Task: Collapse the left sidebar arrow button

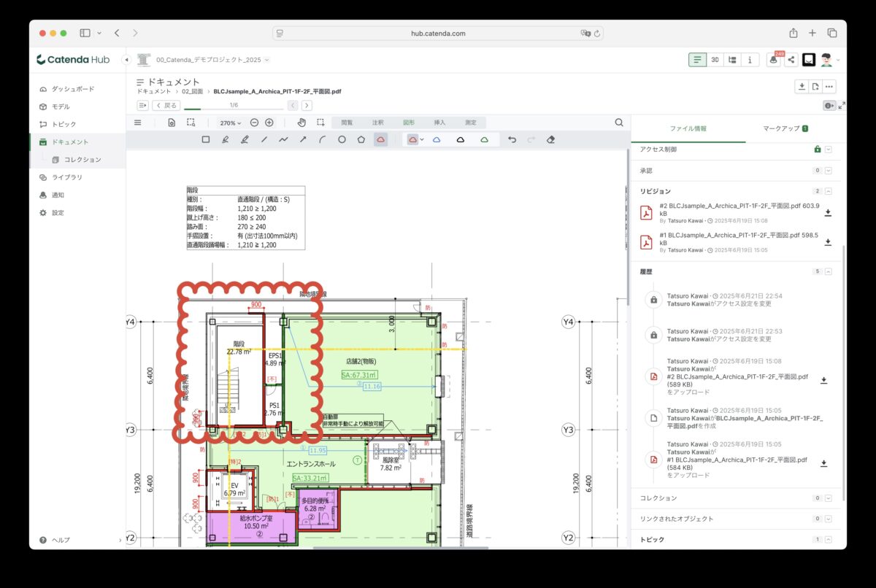Action: pyautogui.click(x=126, y=60)
